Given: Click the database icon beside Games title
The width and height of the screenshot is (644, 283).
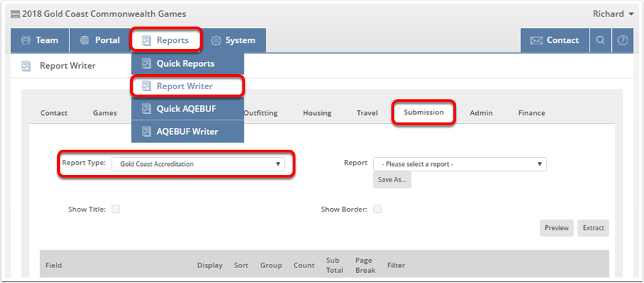Looking at the screenshot, I should coord(15,14).
